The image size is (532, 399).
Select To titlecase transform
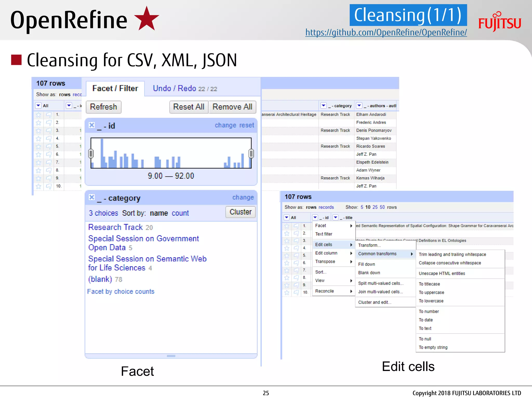pos(460,284)
